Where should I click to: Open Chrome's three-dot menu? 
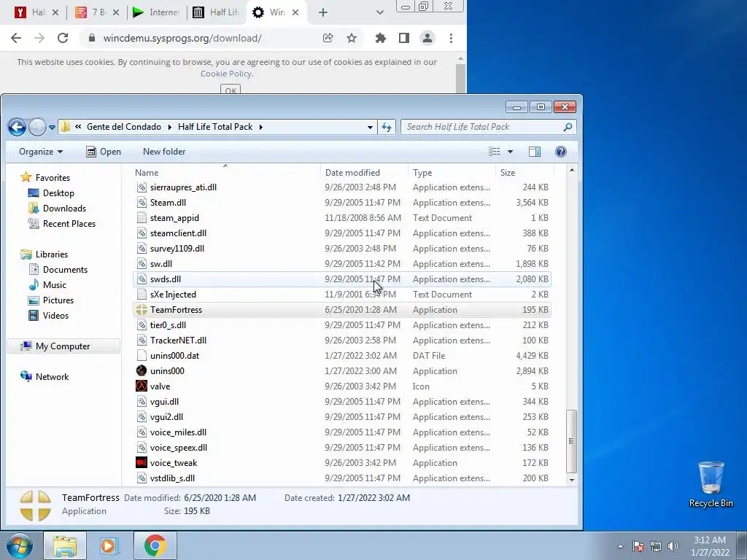click(x=451, y=38)
